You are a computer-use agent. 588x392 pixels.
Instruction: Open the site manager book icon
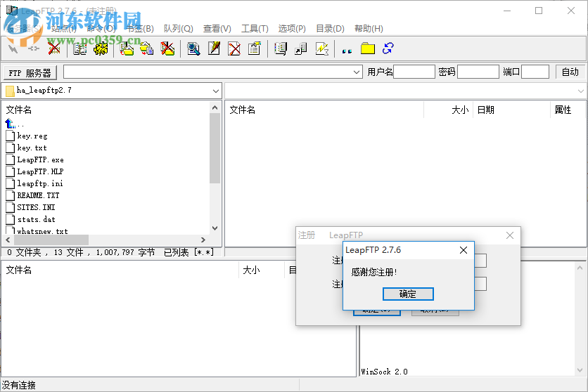[x=79, y=48]
